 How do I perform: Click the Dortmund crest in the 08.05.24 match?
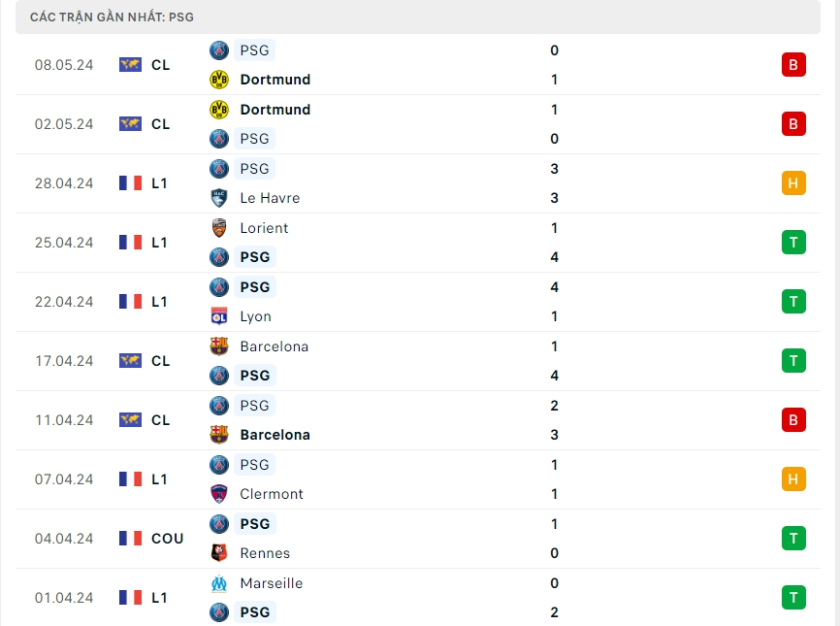click(x=219, y=80)
